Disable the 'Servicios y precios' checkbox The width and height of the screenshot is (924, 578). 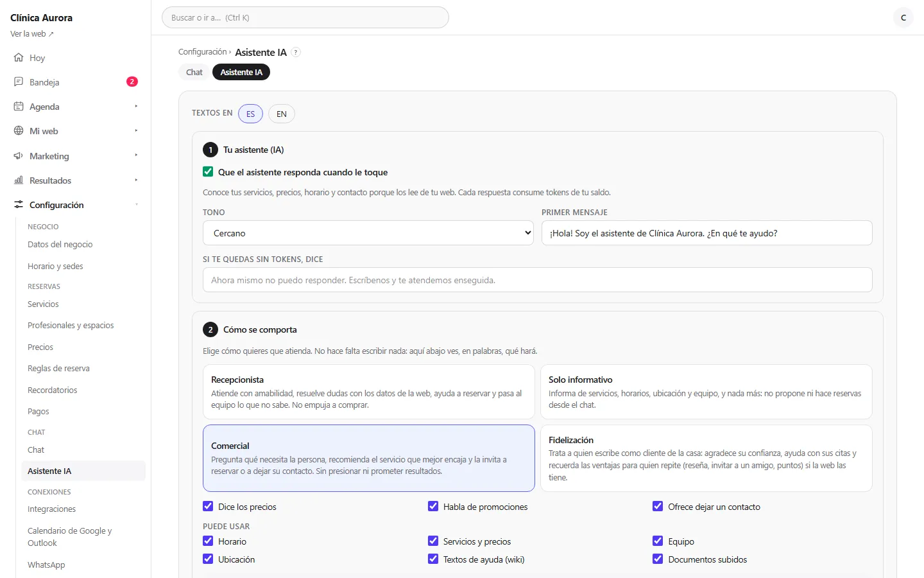tap(433, 541)
